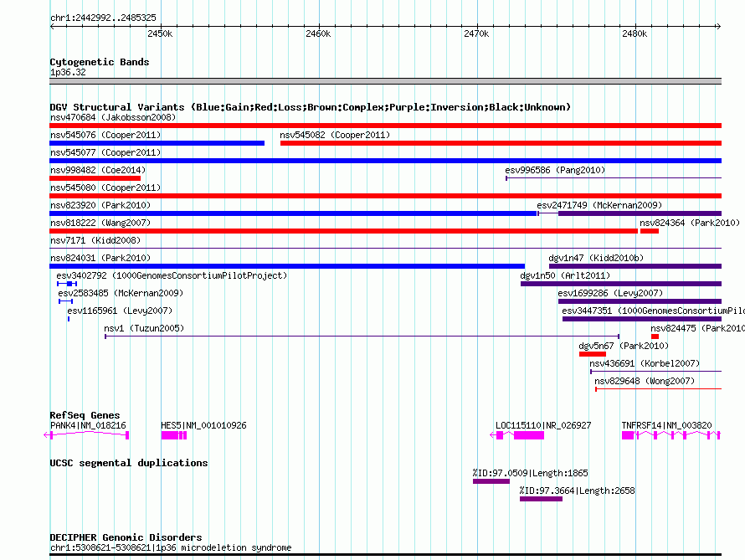Click the HES5|NM_001010926 label
Screen dimensions: 745x560
[204, 425]
